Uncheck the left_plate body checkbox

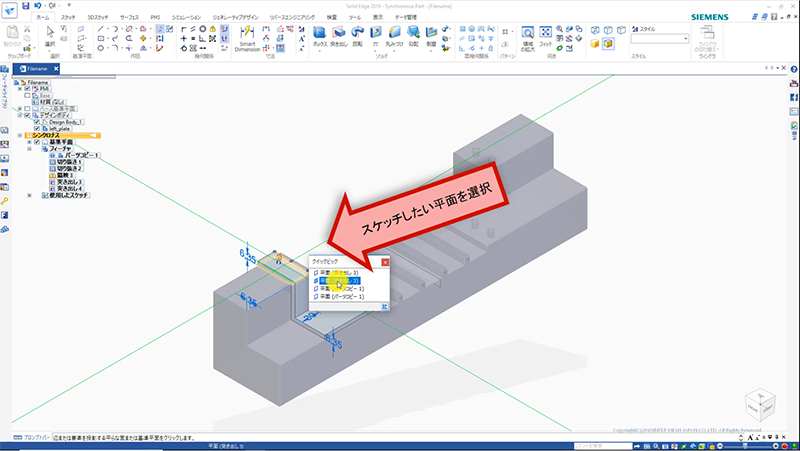[x=37, y=128]
